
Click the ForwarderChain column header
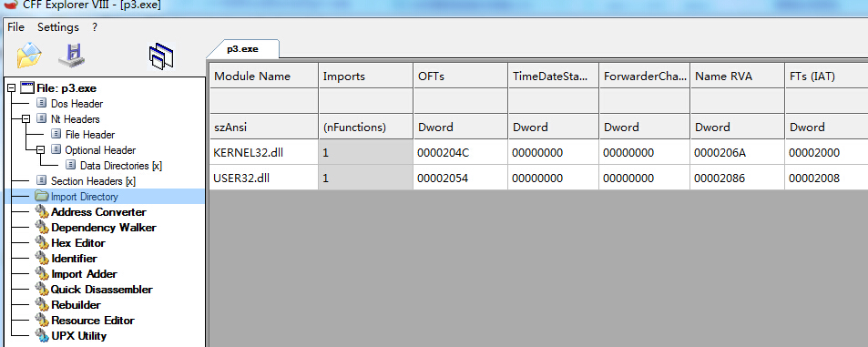[644, 77]
